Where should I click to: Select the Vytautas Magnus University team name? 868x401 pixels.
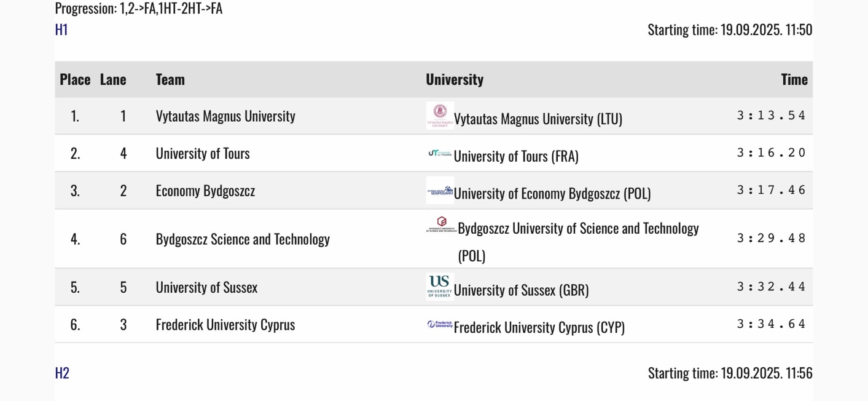[x=225, y=116]
